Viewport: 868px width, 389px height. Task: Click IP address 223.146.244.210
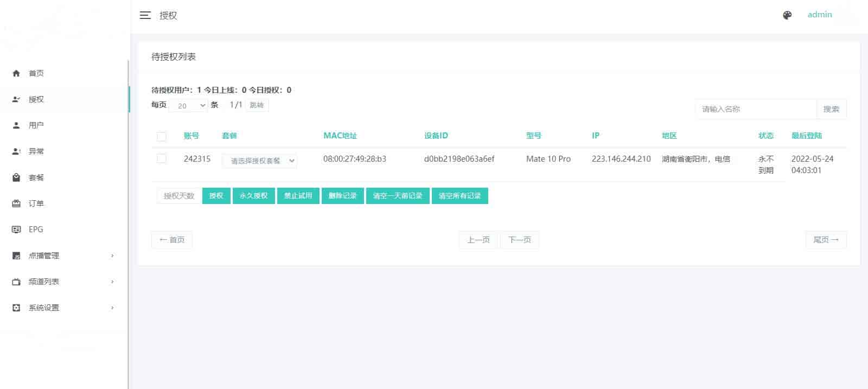tap(621, 159)
